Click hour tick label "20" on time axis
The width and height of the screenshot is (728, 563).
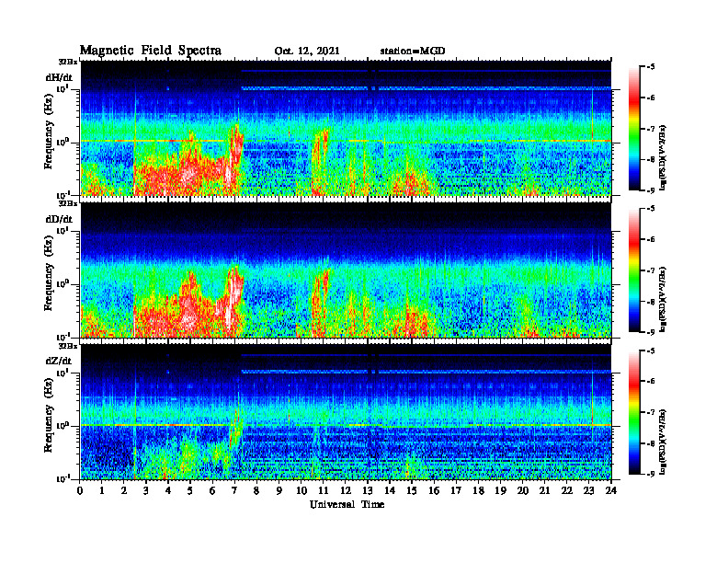pyautogui.click(x=522, y=491)
